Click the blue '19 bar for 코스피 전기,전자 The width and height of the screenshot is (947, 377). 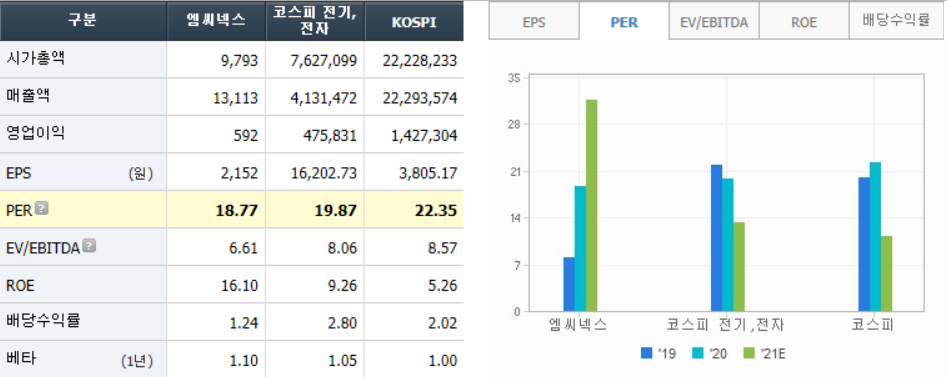tap(716, 238)
